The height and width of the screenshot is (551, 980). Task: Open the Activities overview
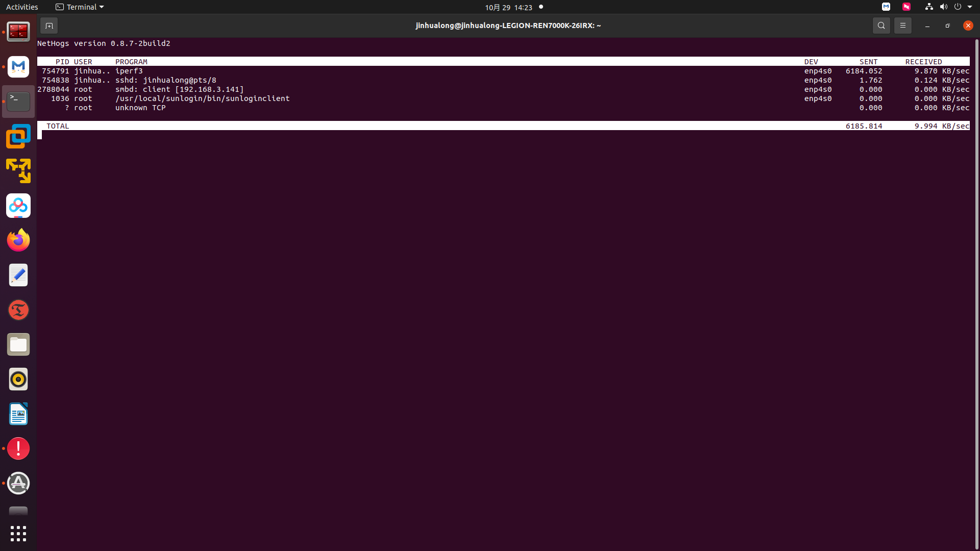(x=22, y=7)
